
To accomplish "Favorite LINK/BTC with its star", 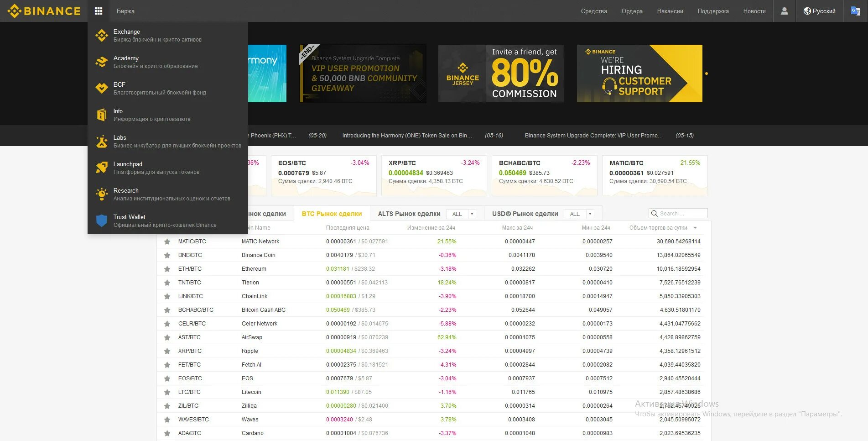I will [167, 296].
